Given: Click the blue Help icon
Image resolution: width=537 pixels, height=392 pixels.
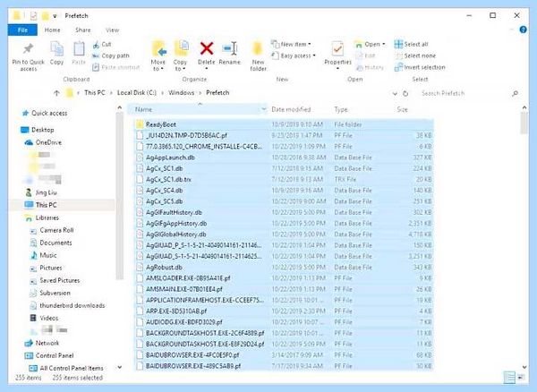Looking at the screenshot, I should [x=523, y=30].
